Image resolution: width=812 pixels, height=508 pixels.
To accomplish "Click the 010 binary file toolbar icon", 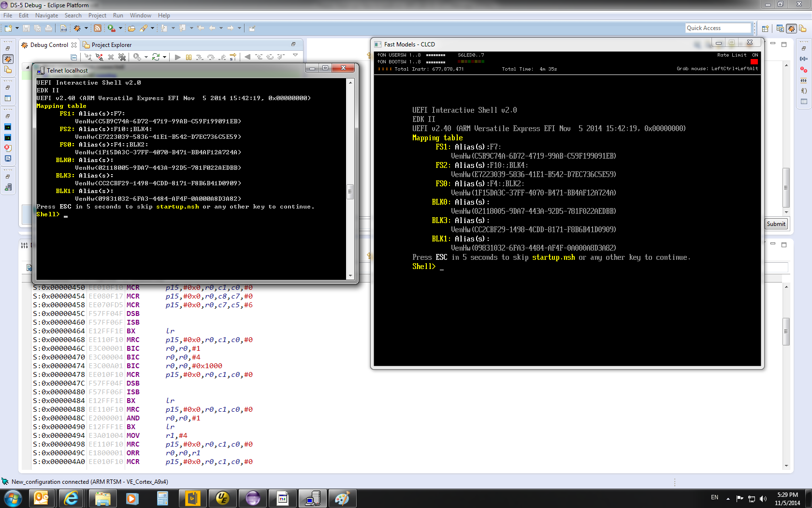I will pyautogui.click(x=63, y=29).
